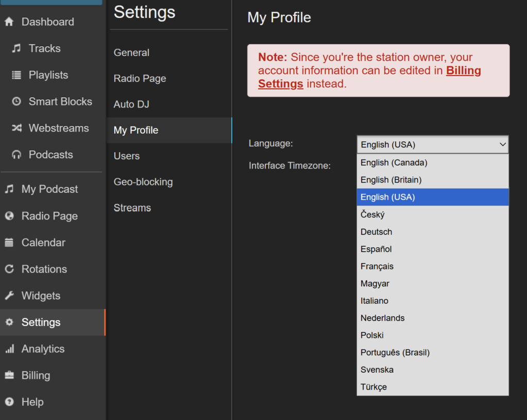
Task: Click the Webstreams shuffle icon
Action: point(16,128)
